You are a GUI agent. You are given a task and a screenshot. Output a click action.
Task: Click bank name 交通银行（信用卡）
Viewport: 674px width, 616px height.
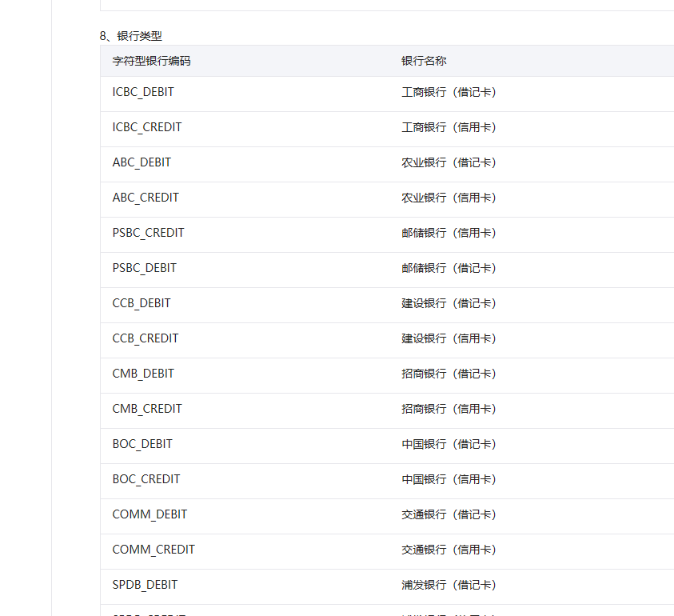click(x=449, y=550)
